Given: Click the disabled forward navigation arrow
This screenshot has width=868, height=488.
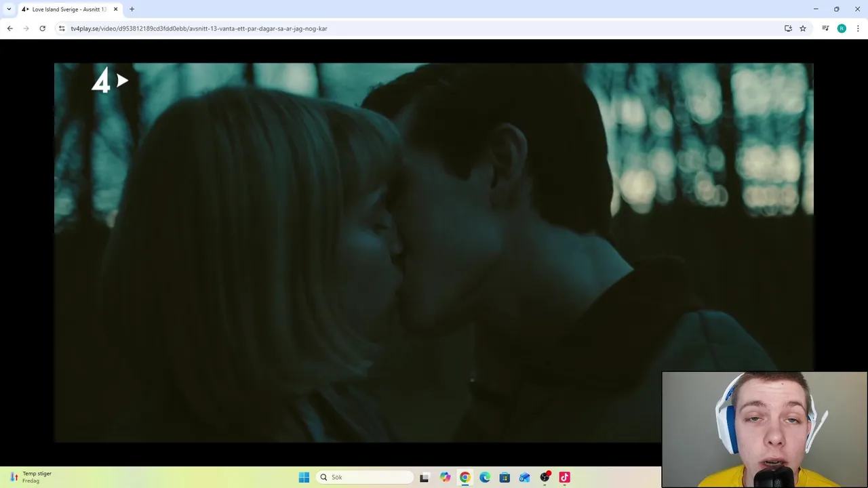Looking at the screenshot, I should 26,28.
